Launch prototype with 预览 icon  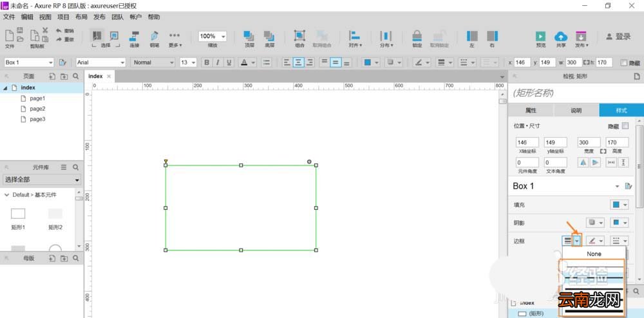point(541,36)
